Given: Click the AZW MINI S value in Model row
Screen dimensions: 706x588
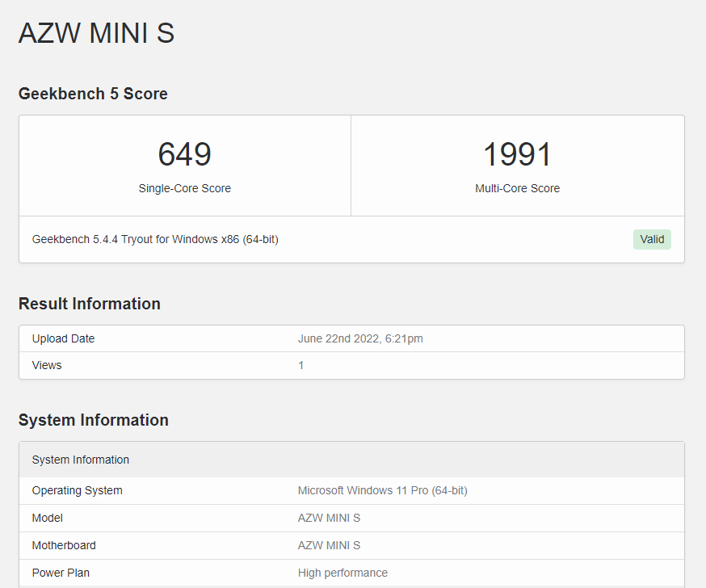Looking at the screenshot, I should 329,518.
